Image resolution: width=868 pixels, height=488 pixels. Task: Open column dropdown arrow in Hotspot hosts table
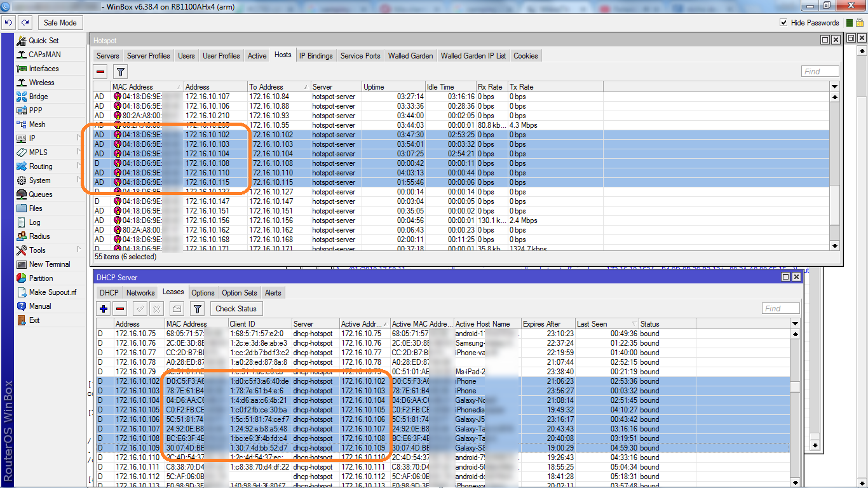click(834, 86)
